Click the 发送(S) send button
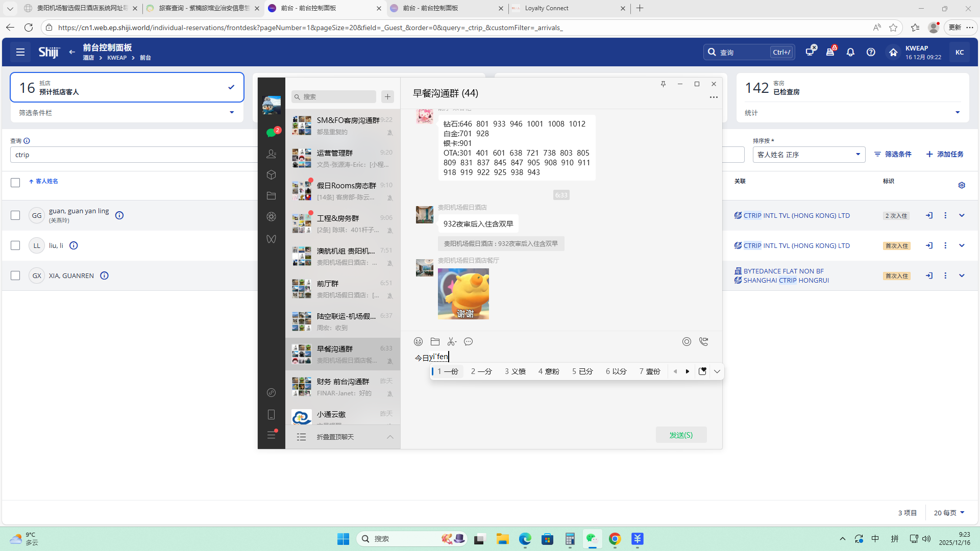The width and height of the screenshot is (980, 551). point(681,435)
